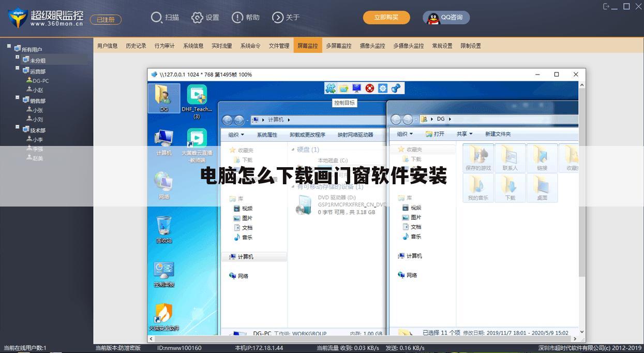Click 系统属性 in explorer toolbar
The image size is (644, 353).
pos(267,135)
